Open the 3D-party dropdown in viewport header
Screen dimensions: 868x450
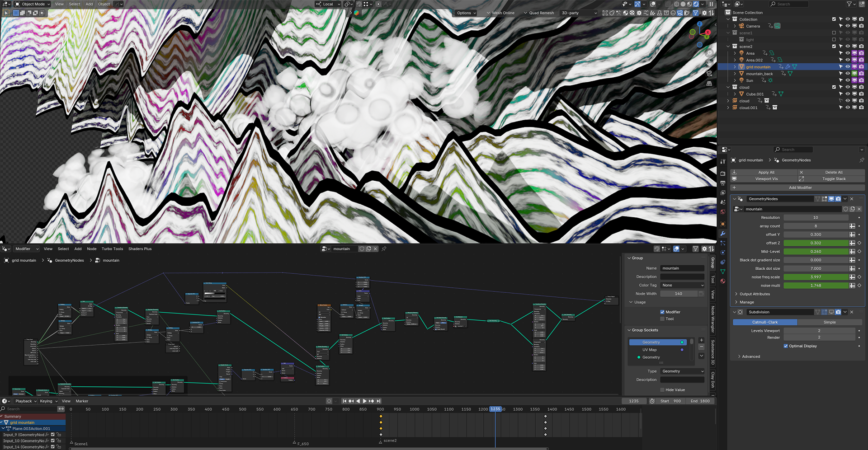point(579,13)
